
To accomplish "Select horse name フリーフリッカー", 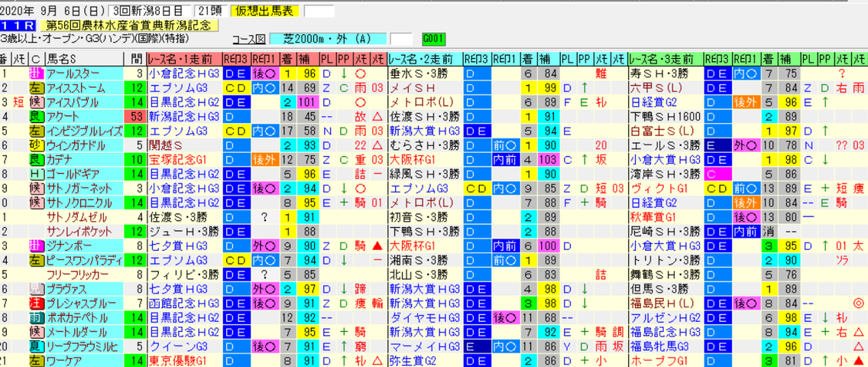I will 78,274.
